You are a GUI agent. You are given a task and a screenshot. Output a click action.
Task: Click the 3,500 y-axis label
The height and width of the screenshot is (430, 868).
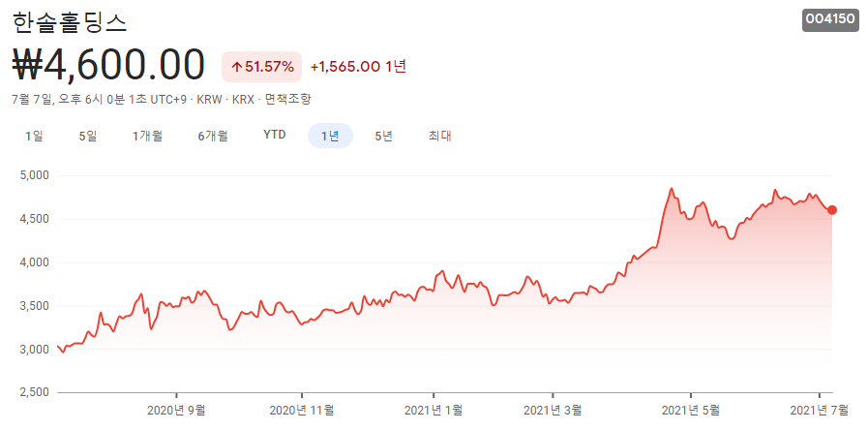pos(36,306)
